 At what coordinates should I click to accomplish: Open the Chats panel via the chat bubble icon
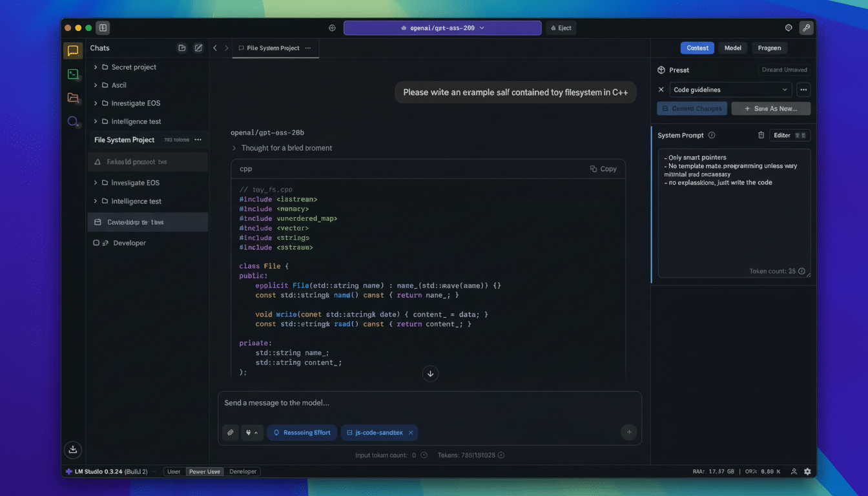point(72,50)
